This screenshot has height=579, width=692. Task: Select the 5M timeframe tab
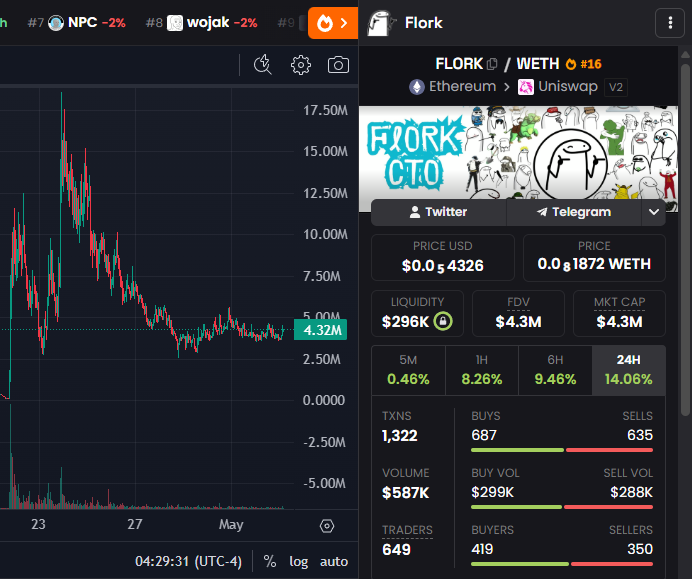click(x=408, y=370)
